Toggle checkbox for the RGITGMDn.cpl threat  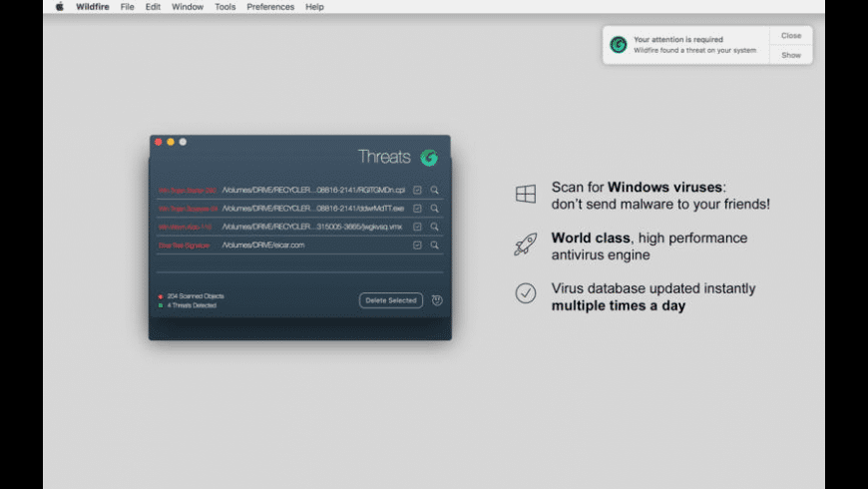(417, 190)
